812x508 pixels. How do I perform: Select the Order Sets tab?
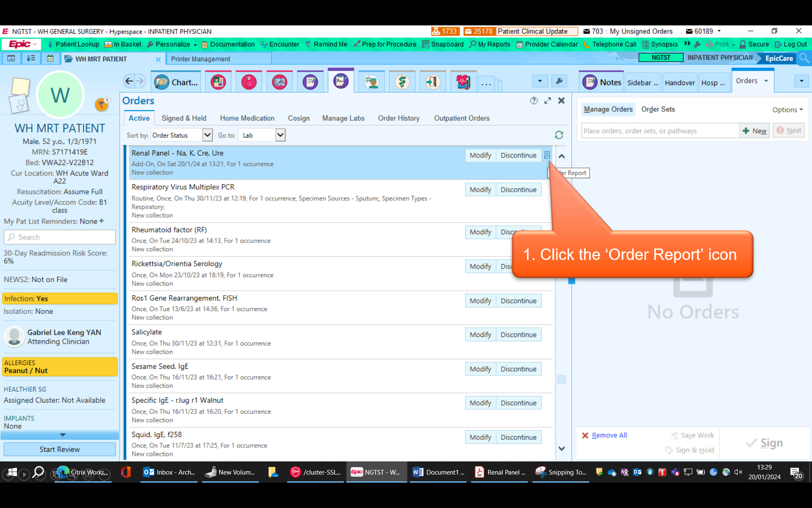pyautogui.click(x=658, y=109)
